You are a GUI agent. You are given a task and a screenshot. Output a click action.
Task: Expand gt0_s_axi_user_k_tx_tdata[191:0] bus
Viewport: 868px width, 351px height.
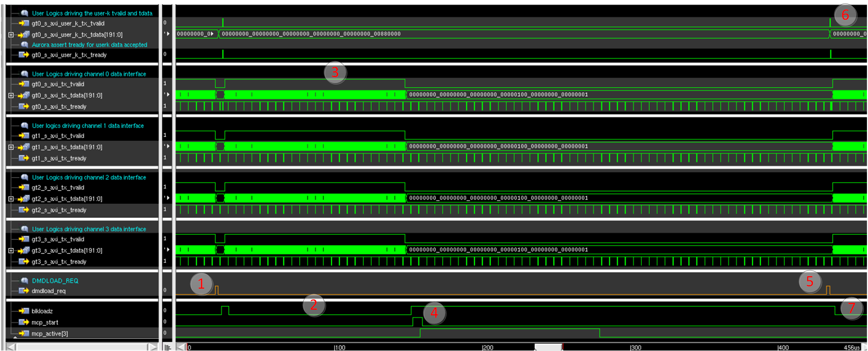[11, 35]
